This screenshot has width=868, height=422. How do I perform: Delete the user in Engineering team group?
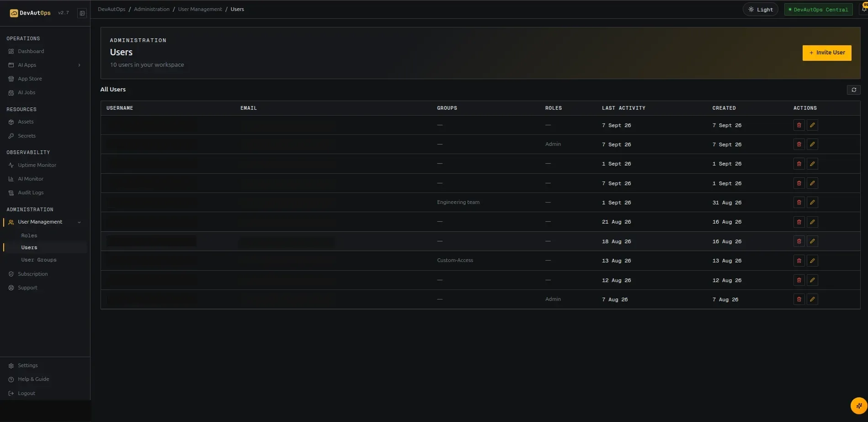(x=799, y=203)
